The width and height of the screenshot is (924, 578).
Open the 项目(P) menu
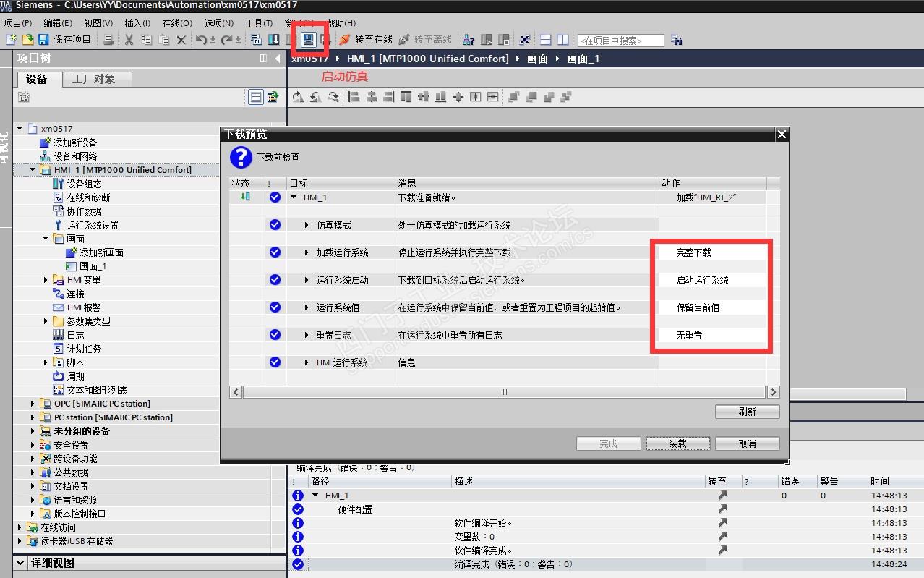[x=18, y=23]
